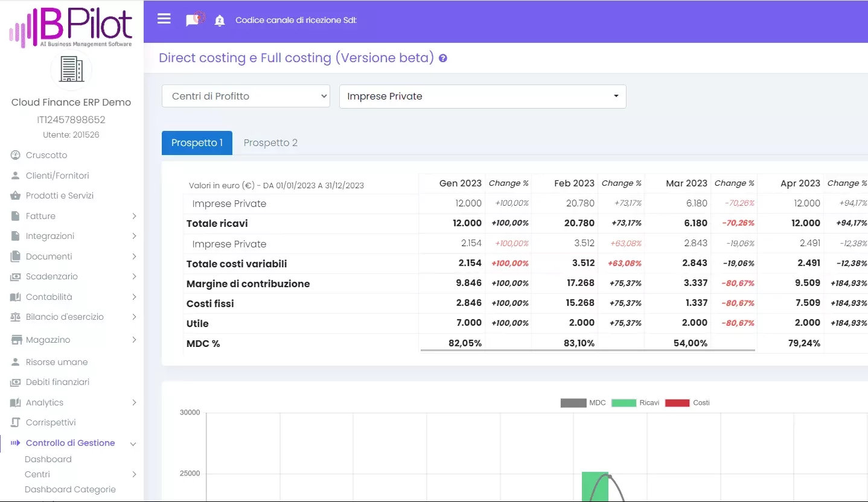Click the Controllo di Gestione bars icon
This screenshot has width=868, height=502.
16,443
